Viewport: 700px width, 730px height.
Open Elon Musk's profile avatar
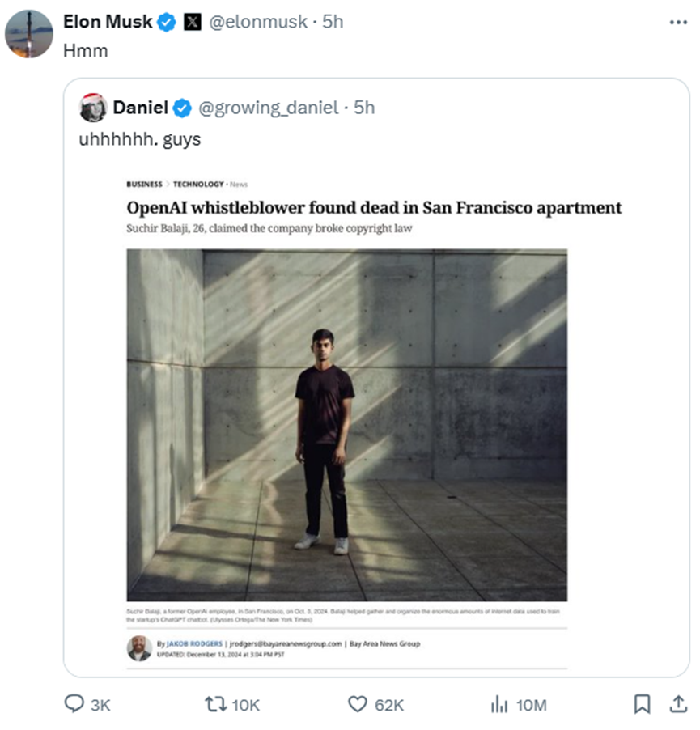coord(29,34)
